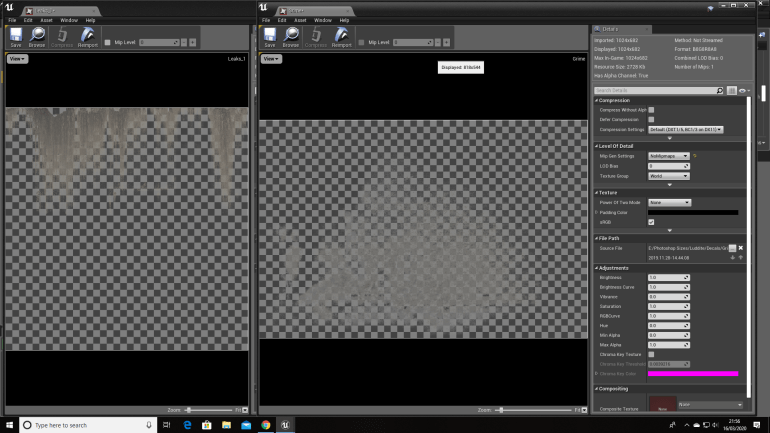Open File menu in Leaks_1 editor
Image resolution: width=770 pixels, height=433 pixels.
point(12,20)
